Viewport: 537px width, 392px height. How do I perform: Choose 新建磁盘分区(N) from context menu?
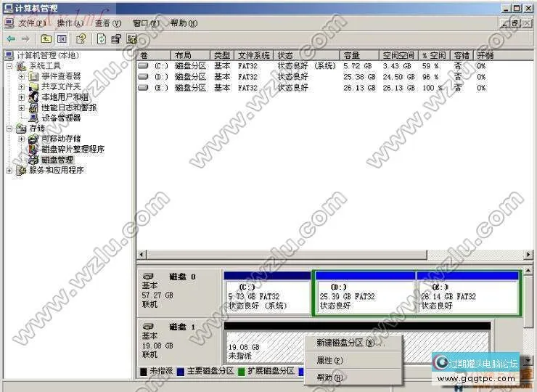353,343
